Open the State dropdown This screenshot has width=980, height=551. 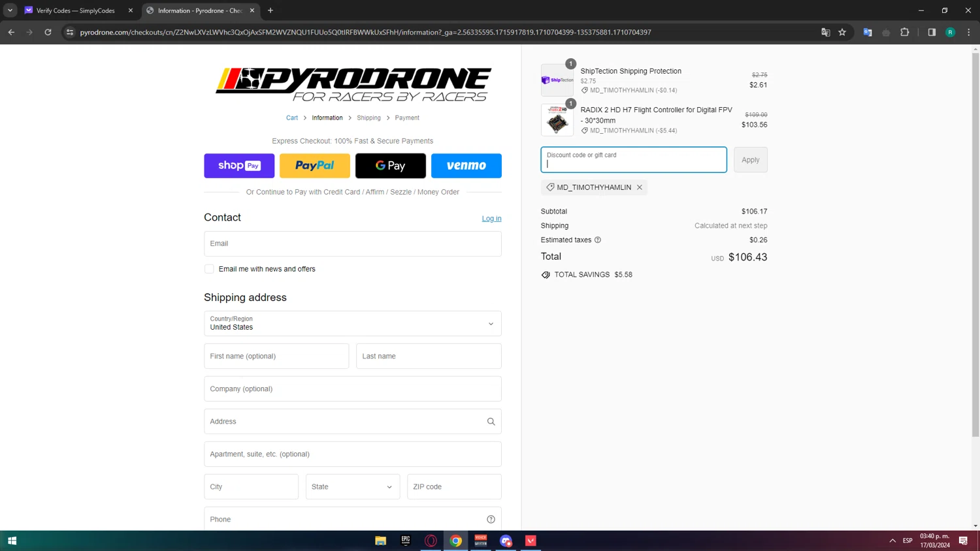tap(353, 487)
